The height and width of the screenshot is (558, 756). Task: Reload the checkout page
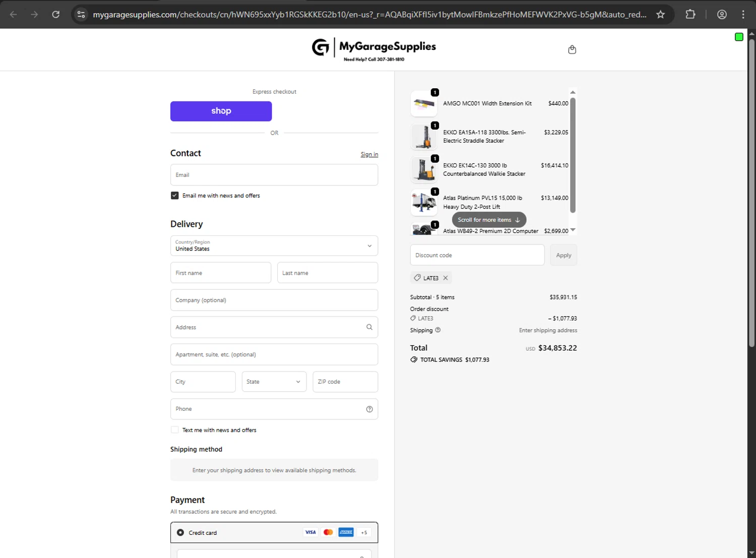(56, 14)
